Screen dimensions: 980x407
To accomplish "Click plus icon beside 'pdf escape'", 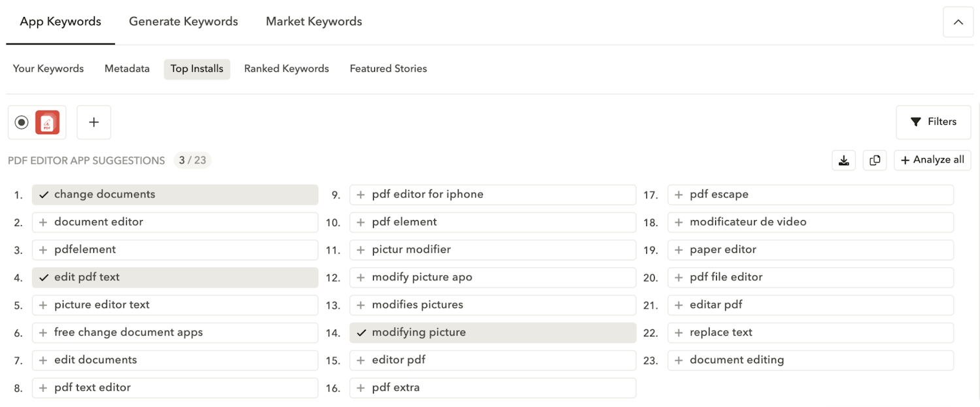I will 679,195.
